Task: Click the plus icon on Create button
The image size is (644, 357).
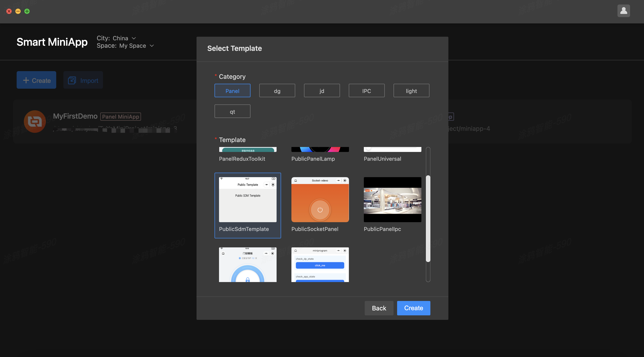Action: click(26, 80)
